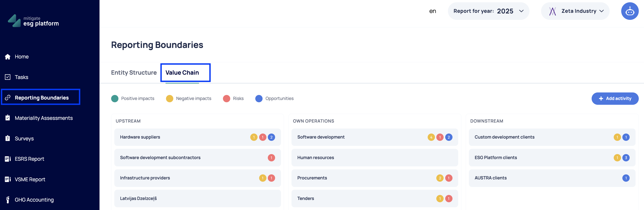Open the Report for year dropdown
The height and width of the screenshot is (210, 644).
coord(488,11)
